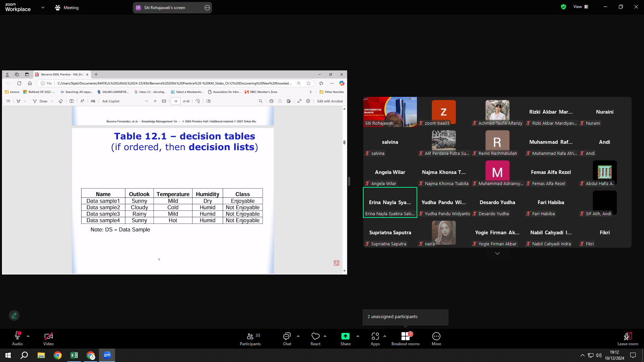Image resolution: width=644 pixels, height=362 pixels.
Task: Click the Copilot icon in browser
Action: (x=342, y=83)
